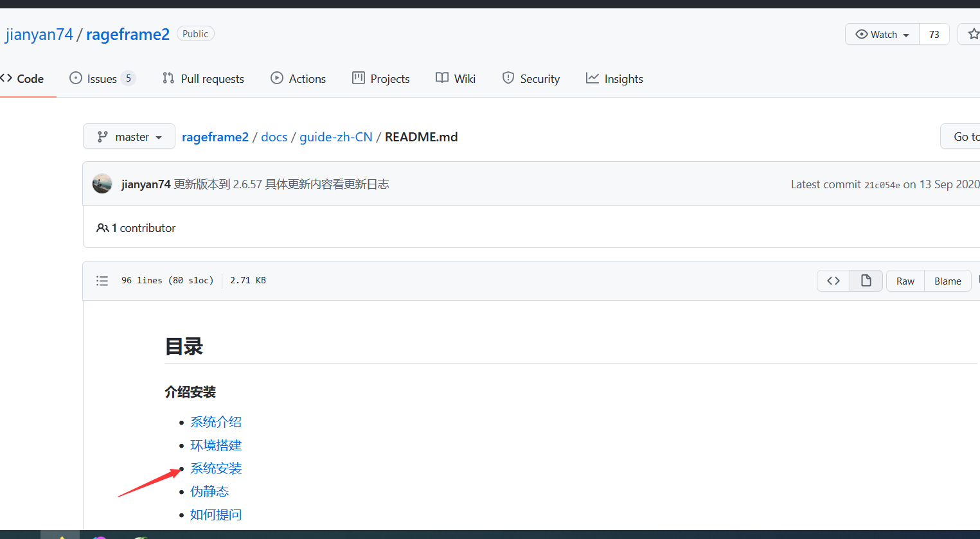Show the source blob with code icon
The image size is (980, 539).
833,281
